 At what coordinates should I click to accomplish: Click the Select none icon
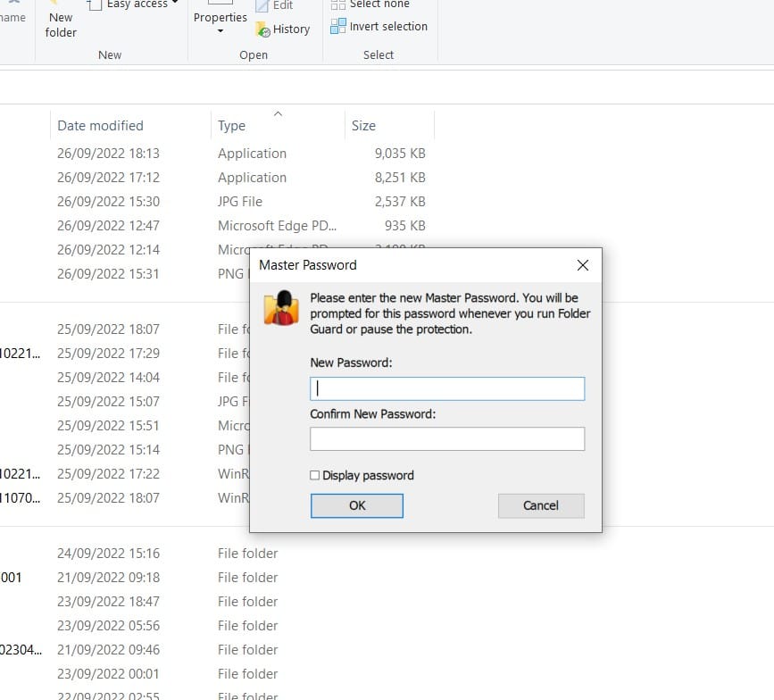(338, 4)
